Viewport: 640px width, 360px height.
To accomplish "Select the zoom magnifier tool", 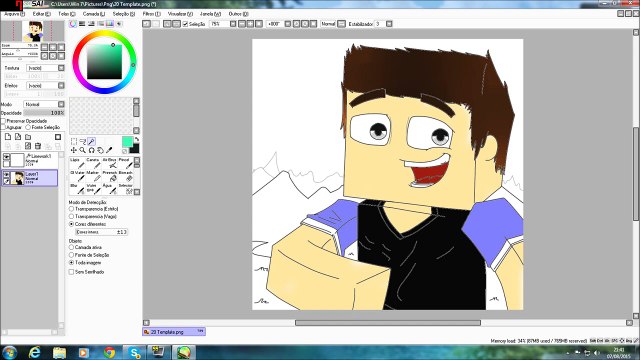I will (x=82, y=150).
